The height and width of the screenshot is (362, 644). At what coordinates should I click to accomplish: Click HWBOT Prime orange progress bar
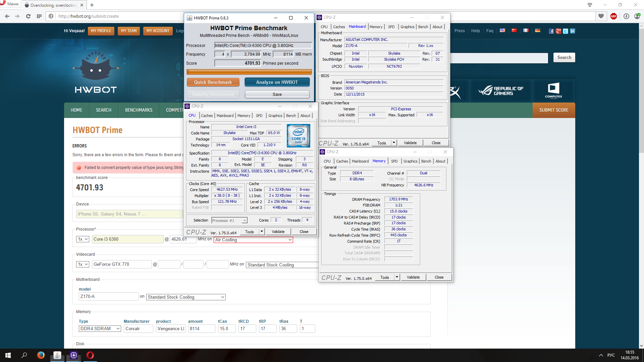tap(249, 72)
